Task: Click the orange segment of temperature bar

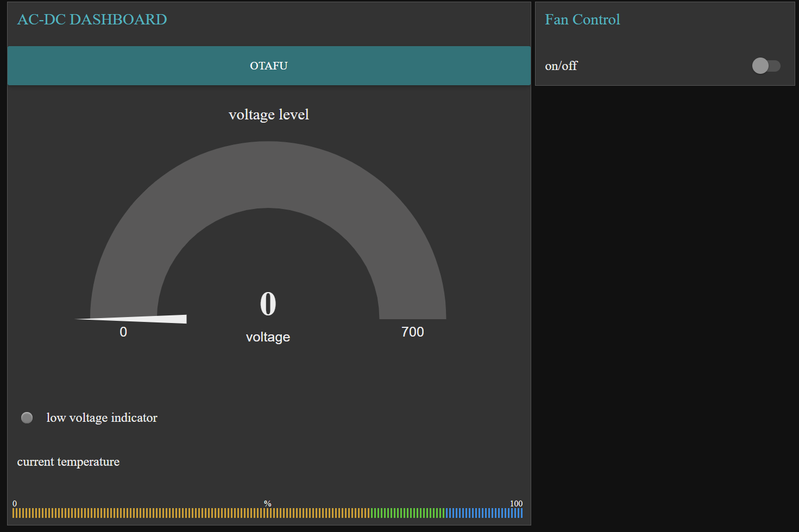Action: click(190, 513)
